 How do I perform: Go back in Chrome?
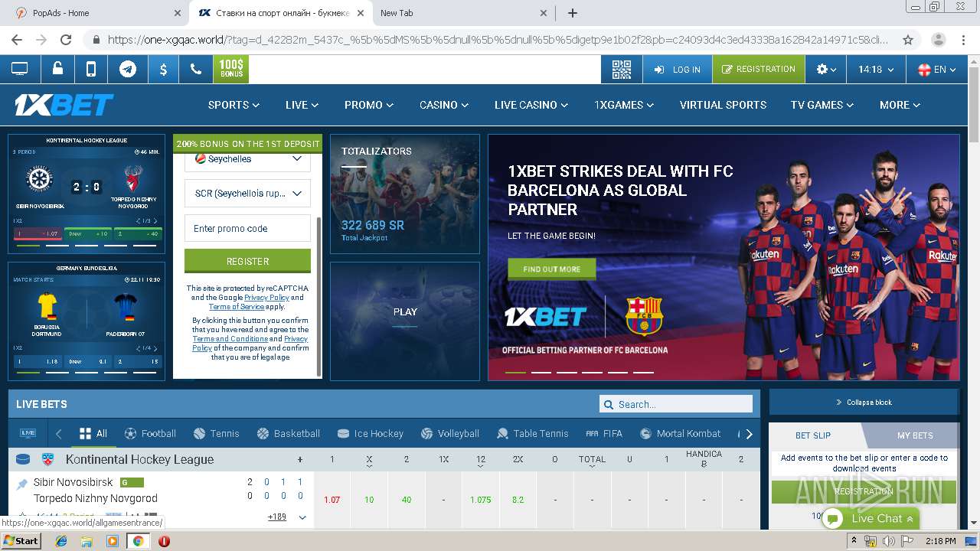[x=17, y=40]
